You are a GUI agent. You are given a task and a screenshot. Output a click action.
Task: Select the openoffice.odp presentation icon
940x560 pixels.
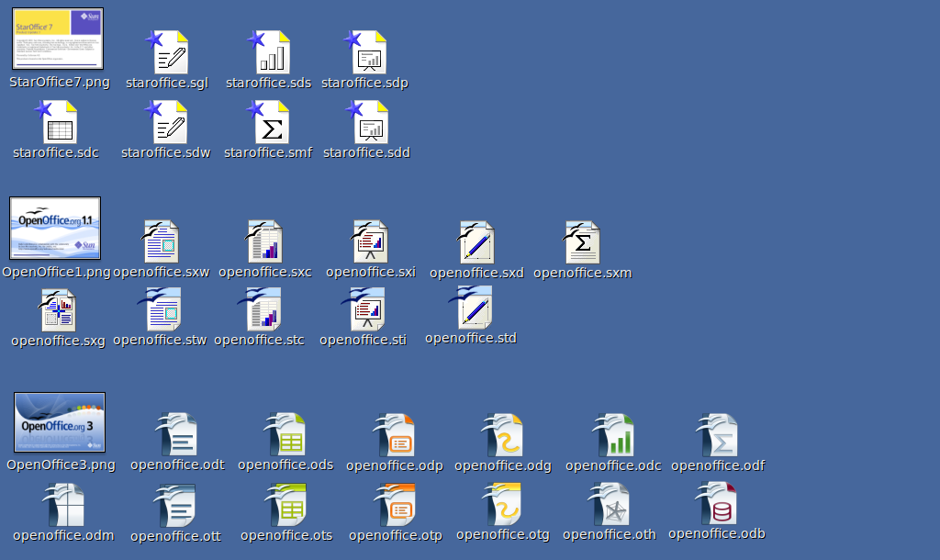point(395,435)
